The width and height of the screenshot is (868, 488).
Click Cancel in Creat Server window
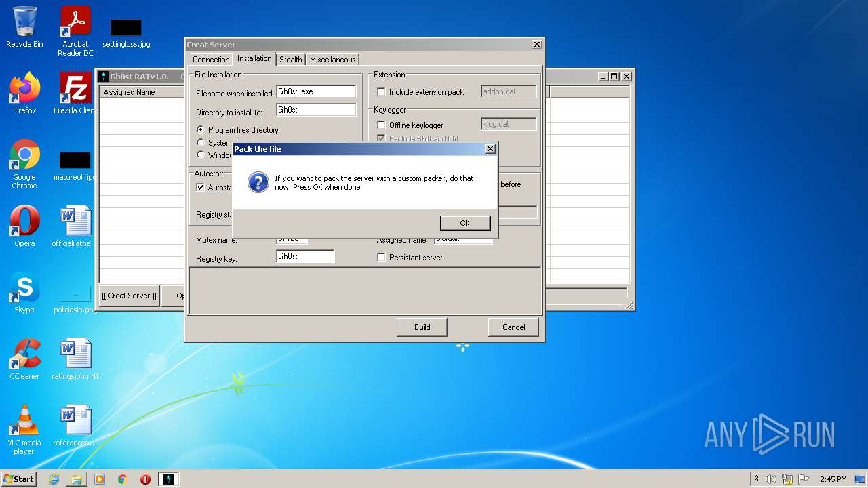tap(513, 327)
